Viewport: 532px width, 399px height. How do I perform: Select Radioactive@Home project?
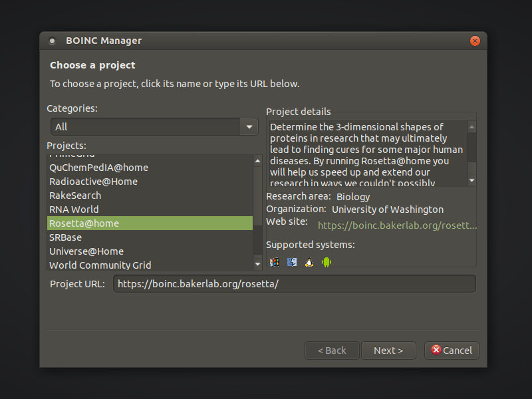[150, 182]
